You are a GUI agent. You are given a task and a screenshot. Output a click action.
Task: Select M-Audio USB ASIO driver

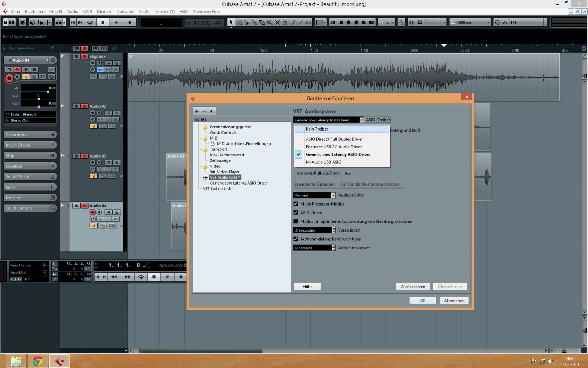tap(342, 162)
